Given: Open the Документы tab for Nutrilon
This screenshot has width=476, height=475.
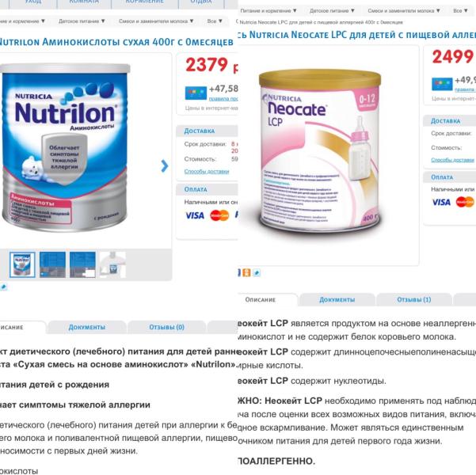Looking at the screenshot, I should point(87,327).
